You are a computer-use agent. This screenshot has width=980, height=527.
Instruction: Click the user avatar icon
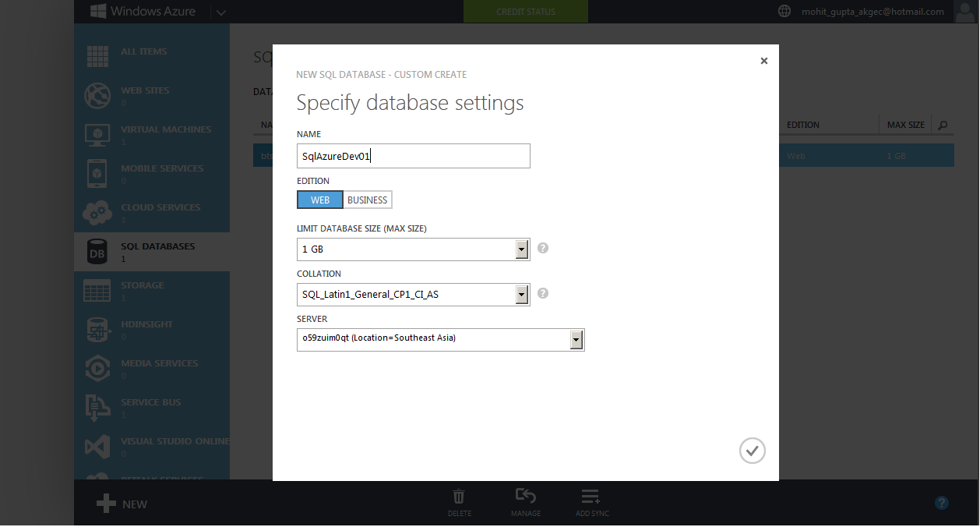click(x=966, y=12)
